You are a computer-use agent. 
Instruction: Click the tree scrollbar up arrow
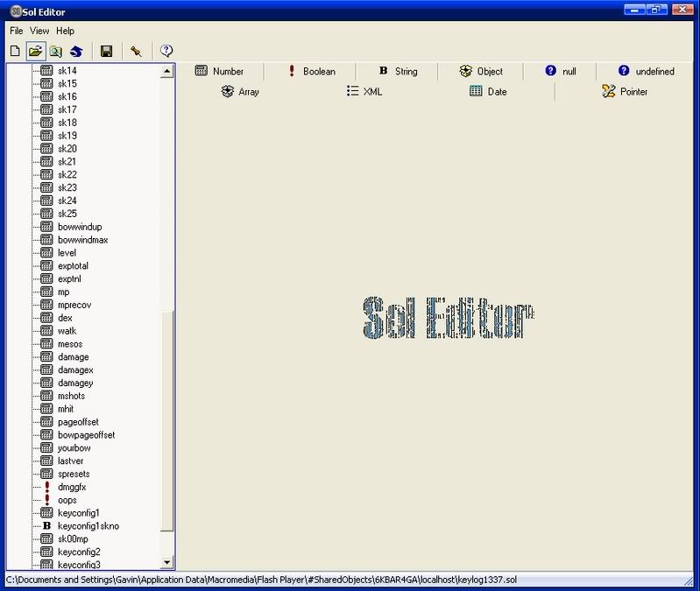(x=166, y=71)
